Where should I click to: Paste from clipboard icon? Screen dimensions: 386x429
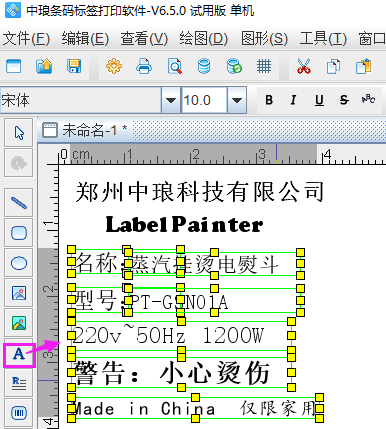pyautogui.click(x=363, y=66)
